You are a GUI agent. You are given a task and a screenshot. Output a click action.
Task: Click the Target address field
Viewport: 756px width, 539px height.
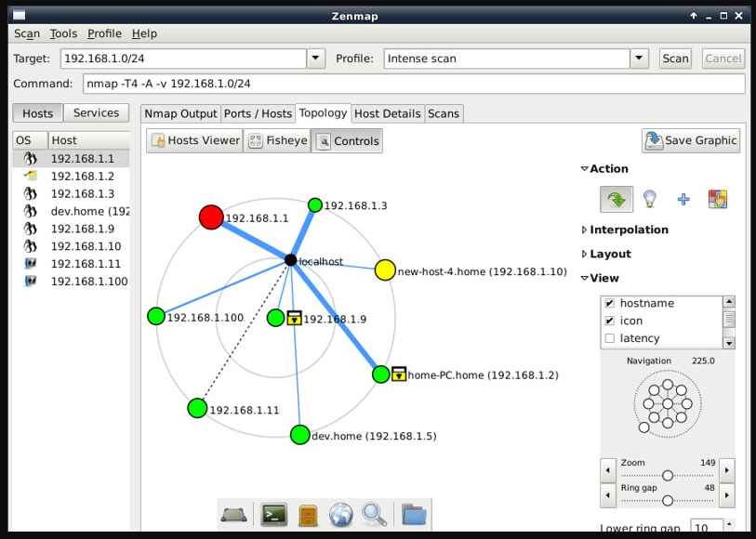tap(184, 59)
